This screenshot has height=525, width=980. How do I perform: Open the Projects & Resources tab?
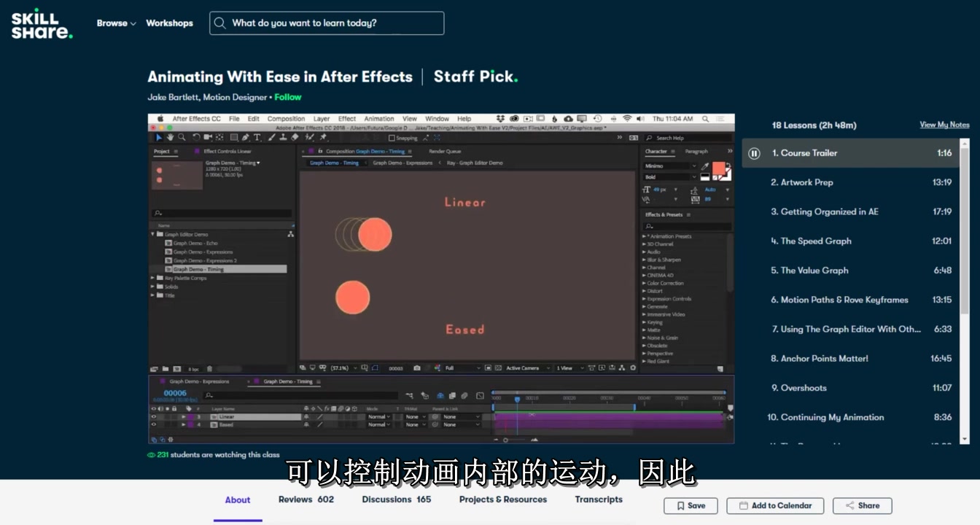pos(503,499)
